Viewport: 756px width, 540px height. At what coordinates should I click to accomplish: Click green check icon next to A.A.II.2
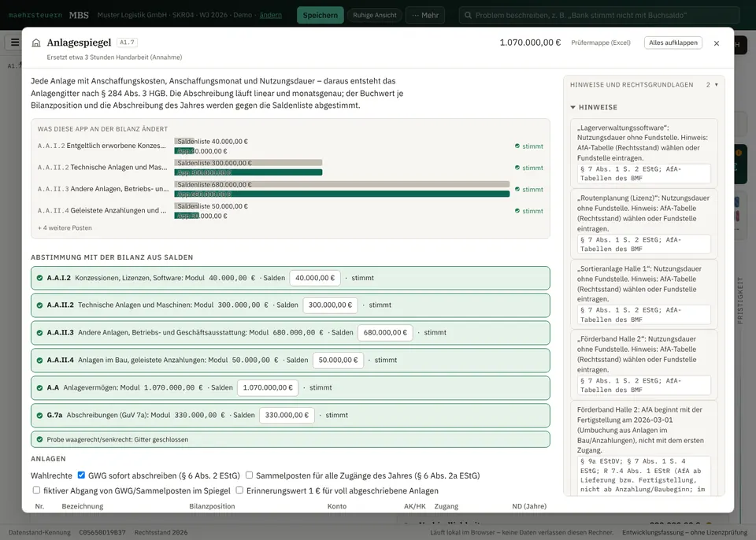pyautogui.click(x=39, y=305)
